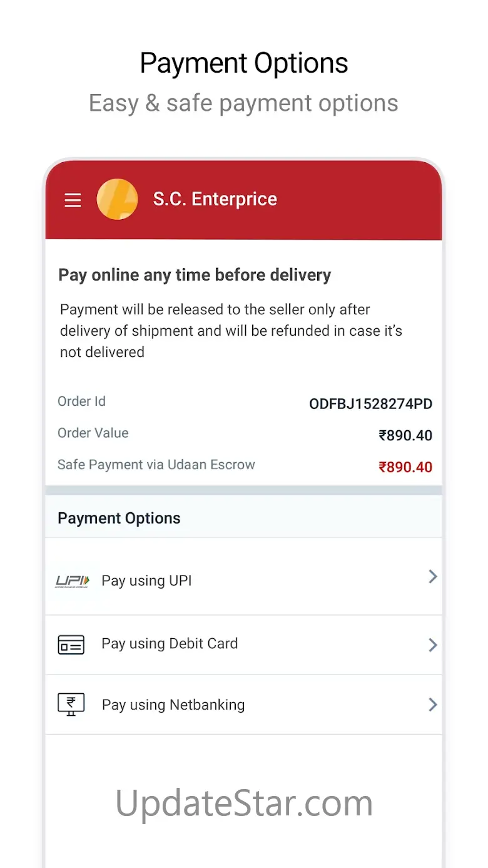Click the Safe Payment via Udaan Escrow label
The image size is (488, 868).
156,465
